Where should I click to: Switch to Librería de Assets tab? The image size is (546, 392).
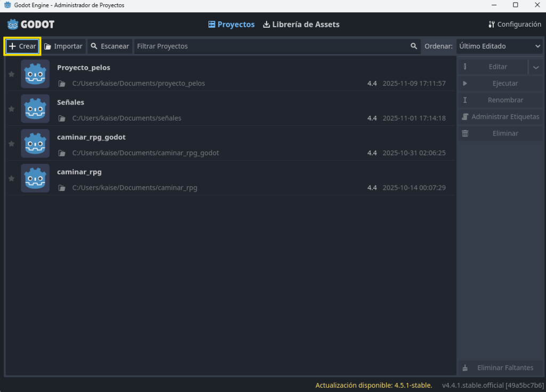(301, 25)
